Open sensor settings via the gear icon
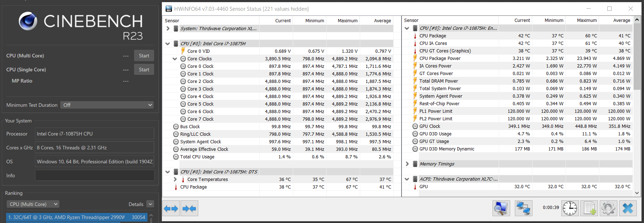Image resolution: width=644 pixels, height=223 pixels. [608, 208]
